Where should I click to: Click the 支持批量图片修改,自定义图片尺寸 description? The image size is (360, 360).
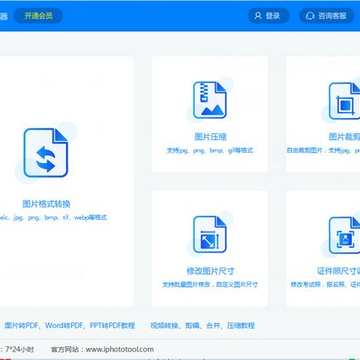(x=210, y=285)
